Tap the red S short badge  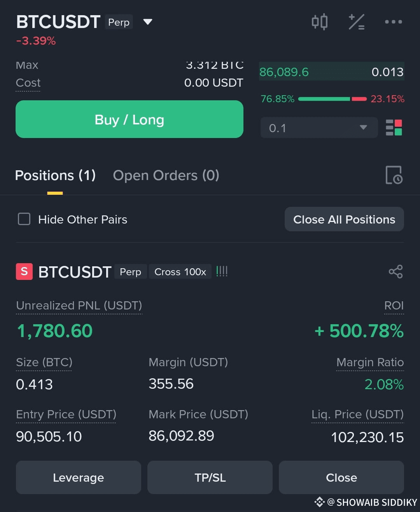24,271
